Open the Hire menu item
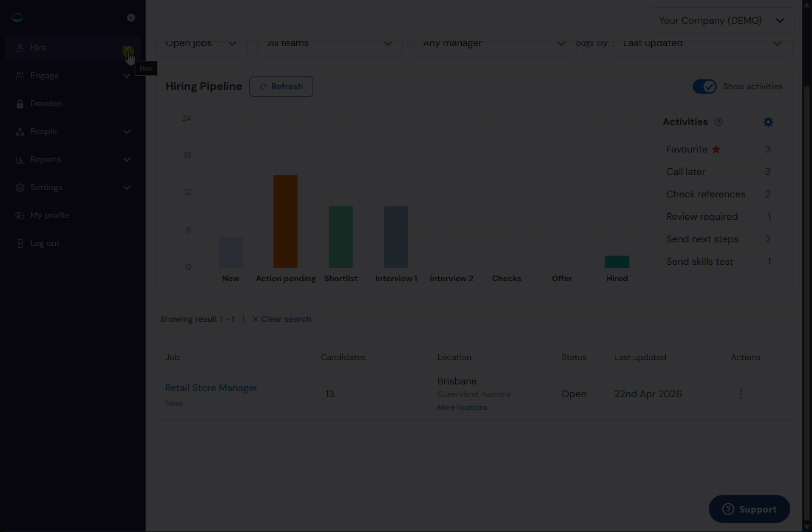The width and height of the screenshot is (812, 532). pyautogui.click(x=72, y=47)
